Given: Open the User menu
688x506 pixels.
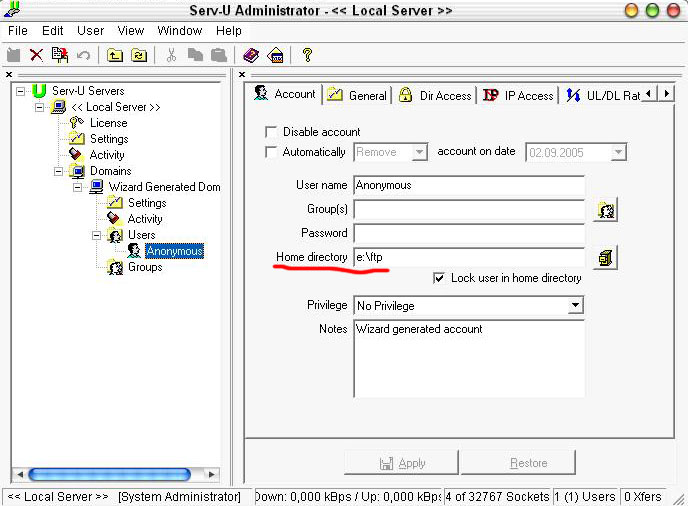Looking at the screenshot, I should (90, 31).
